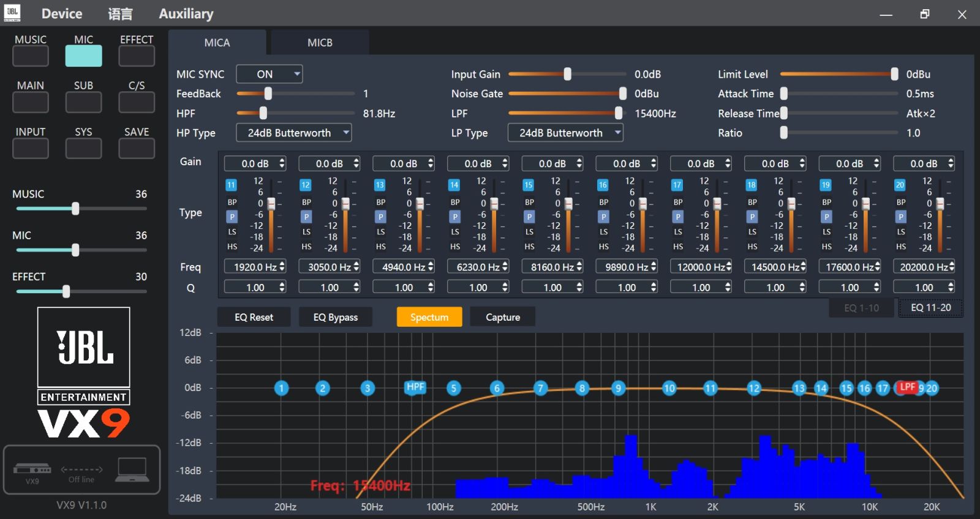Click the band 14 frequency field showing 6230.0 Hz

point(478,267)
